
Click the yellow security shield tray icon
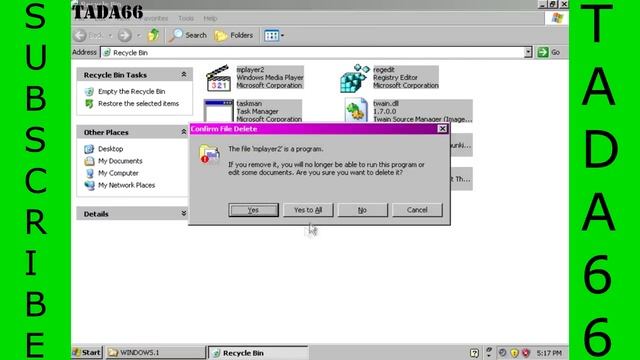pos(514,353)
